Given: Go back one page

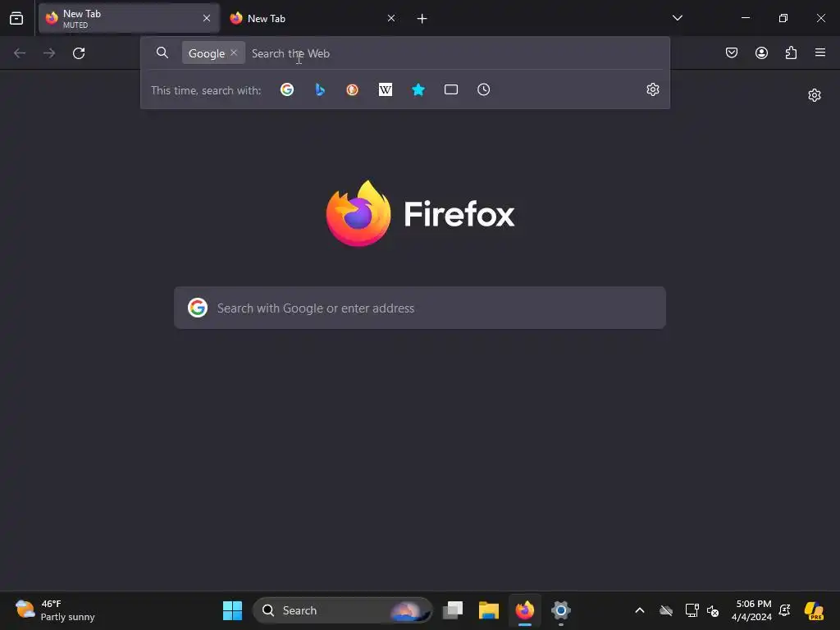Looking at the screenshot, I should (x=20, y=53).
